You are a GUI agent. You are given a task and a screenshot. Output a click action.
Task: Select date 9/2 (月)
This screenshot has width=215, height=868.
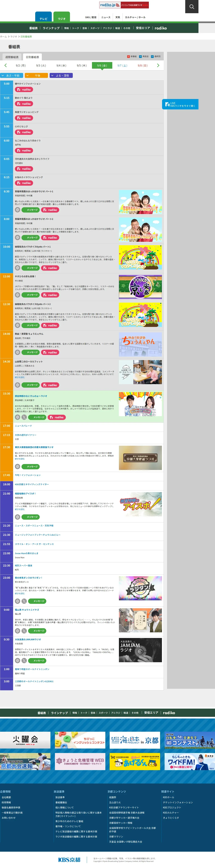click(x=21, y=65)
